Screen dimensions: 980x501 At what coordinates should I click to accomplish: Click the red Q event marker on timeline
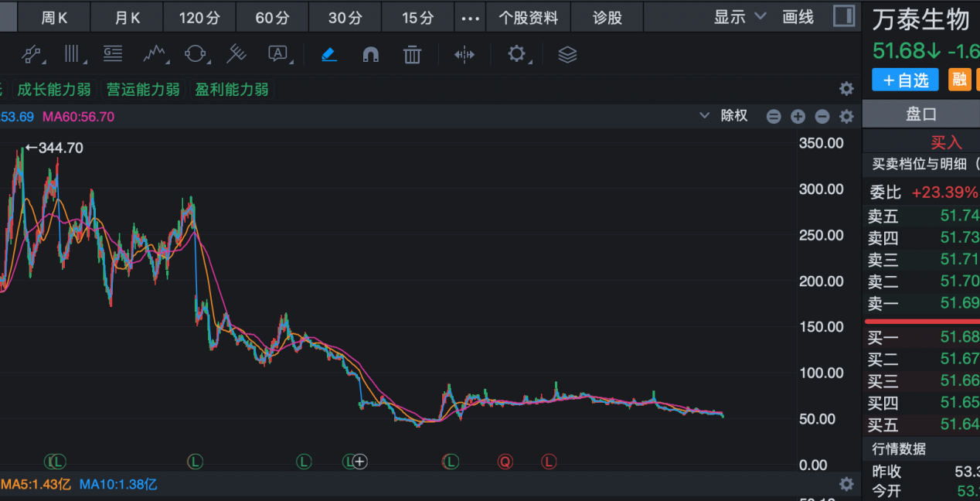click(505, 462)
